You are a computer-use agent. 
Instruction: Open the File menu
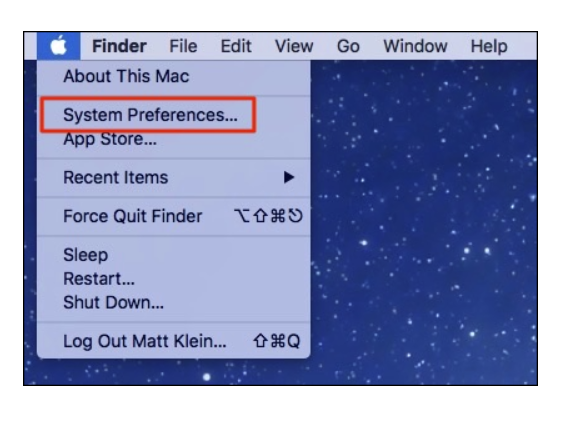(183, 46)
